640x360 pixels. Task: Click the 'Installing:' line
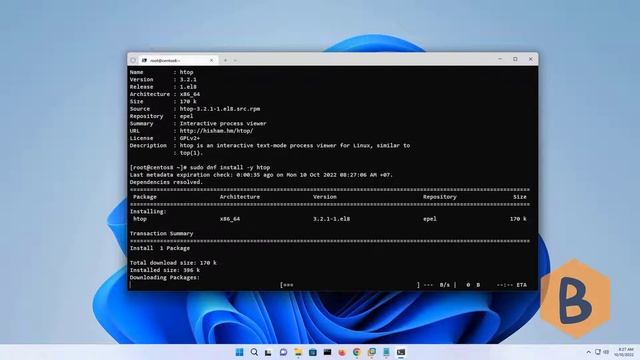click(x=148, y=211)
